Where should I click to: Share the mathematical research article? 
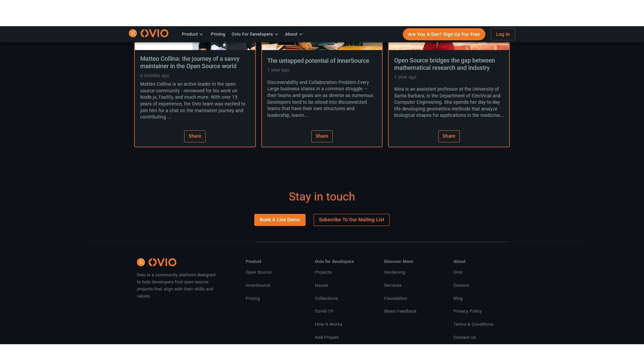coord(448,136)
